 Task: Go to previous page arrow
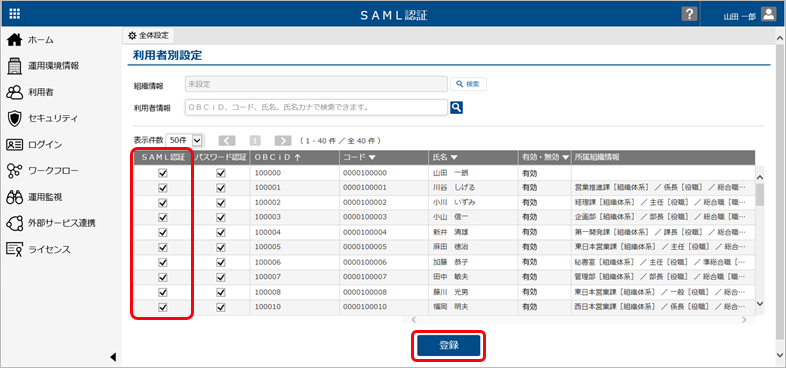tap(227, 140)
